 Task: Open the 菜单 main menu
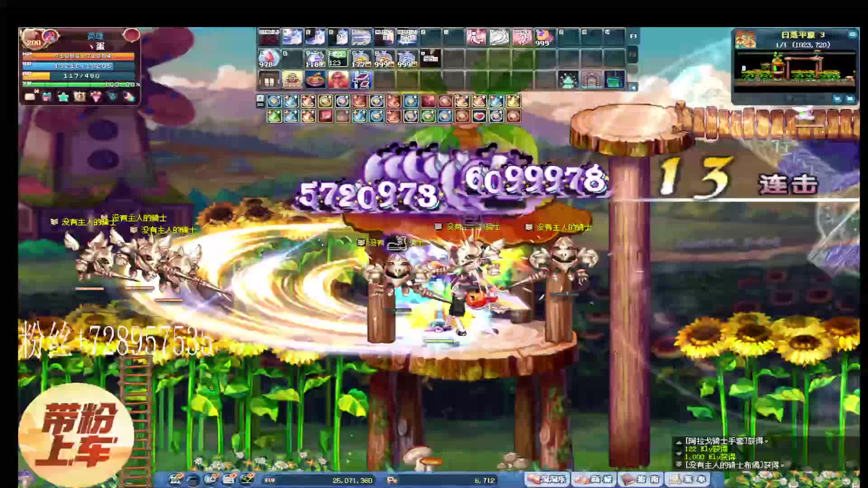tap(689, 479)
